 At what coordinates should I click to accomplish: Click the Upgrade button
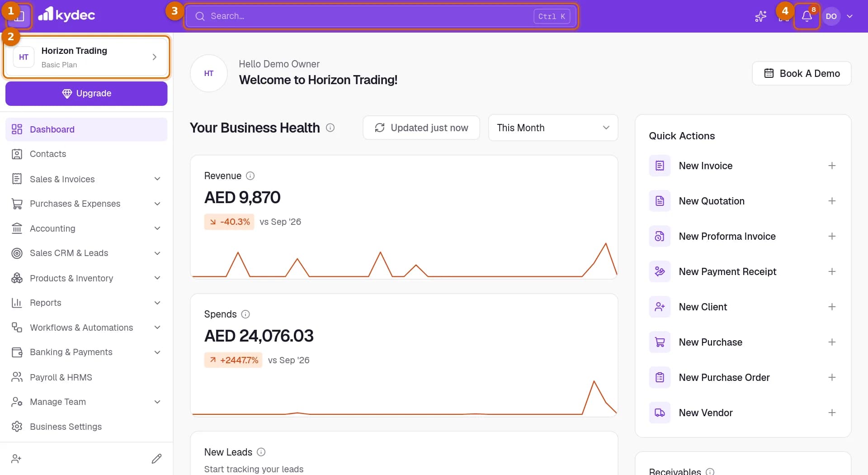pos(86,94)
